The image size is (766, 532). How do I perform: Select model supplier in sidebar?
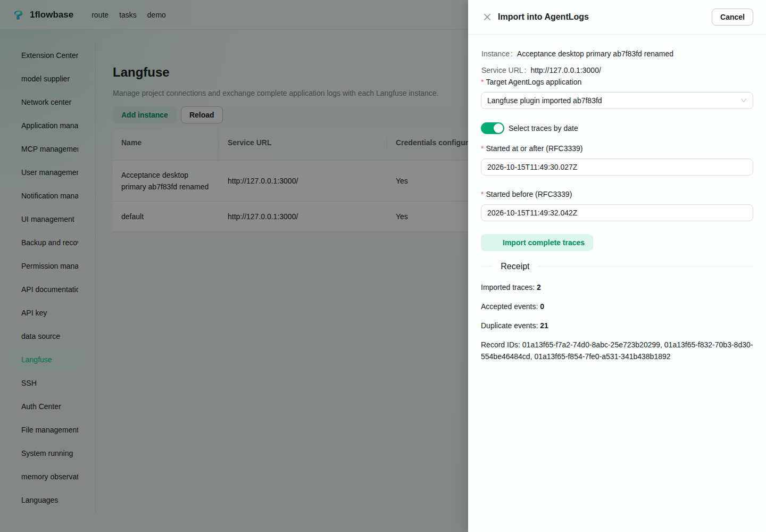pos(48,79)
